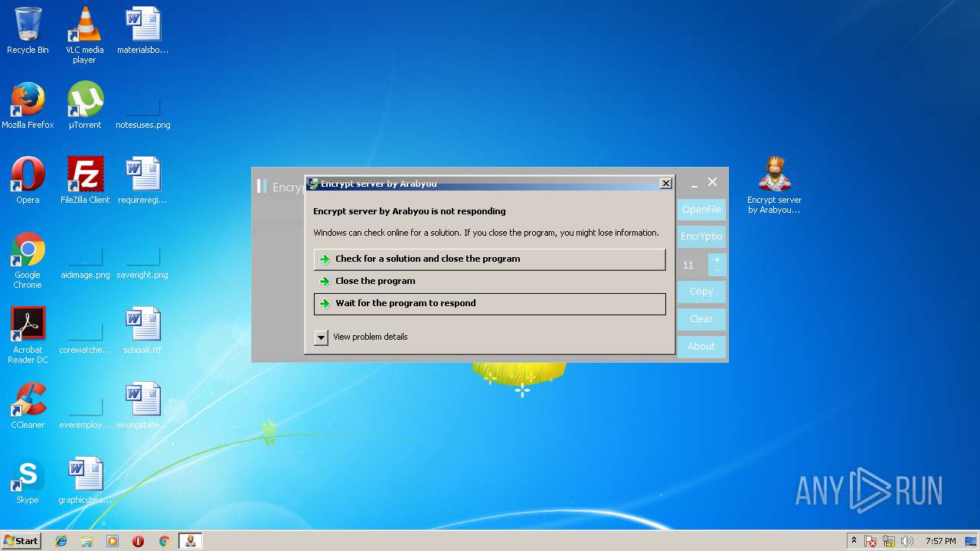This screenshot has width=980, height=551.
Task: Click the EncrYptio button
Action: (x=701, y=236)
